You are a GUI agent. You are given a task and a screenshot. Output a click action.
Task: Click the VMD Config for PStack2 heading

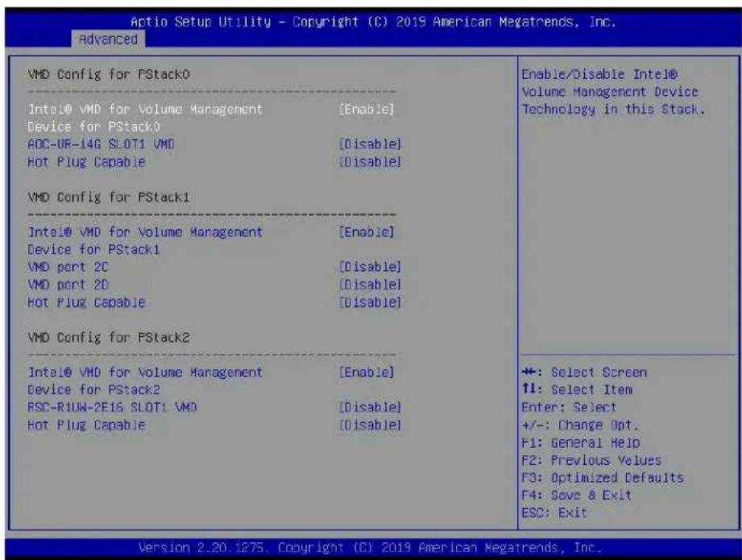pyautogui.click(x=109, y=337)
